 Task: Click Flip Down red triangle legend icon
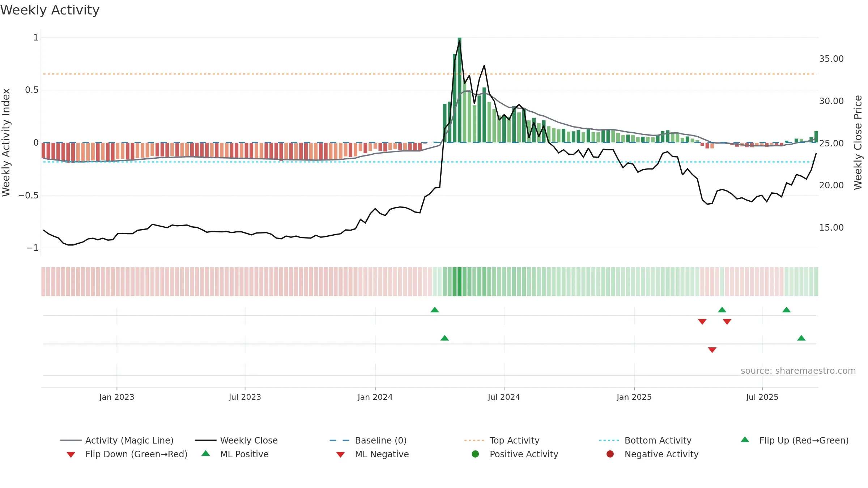pos(71,454)
